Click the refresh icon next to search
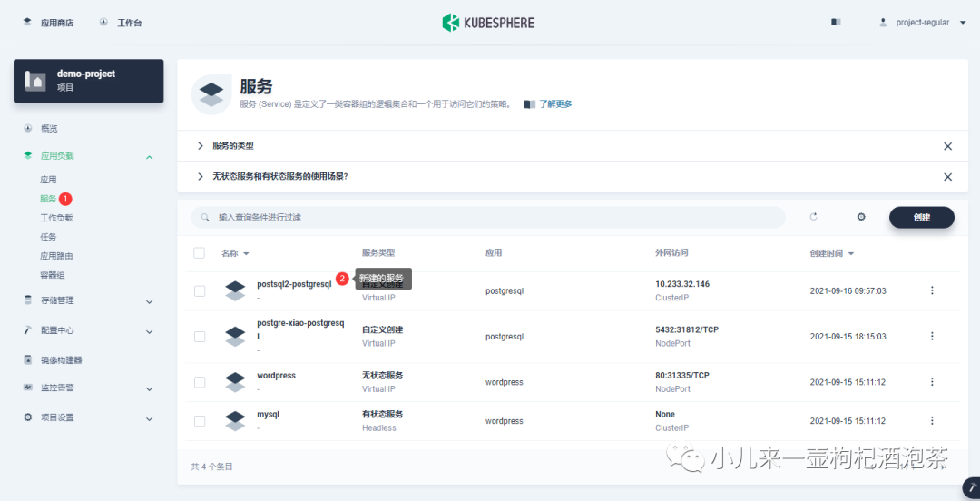 tap(813, 217)
